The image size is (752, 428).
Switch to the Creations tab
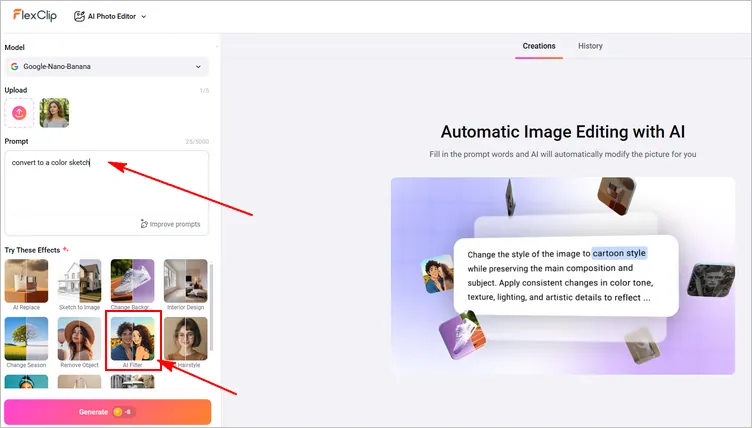tap(539, 46)
